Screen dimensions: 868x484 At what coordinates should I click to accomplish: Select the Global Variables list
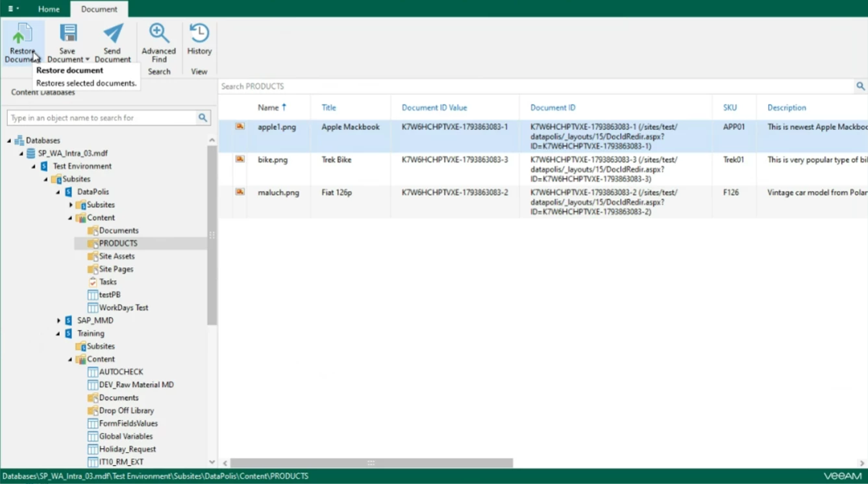tap(126, 437)
